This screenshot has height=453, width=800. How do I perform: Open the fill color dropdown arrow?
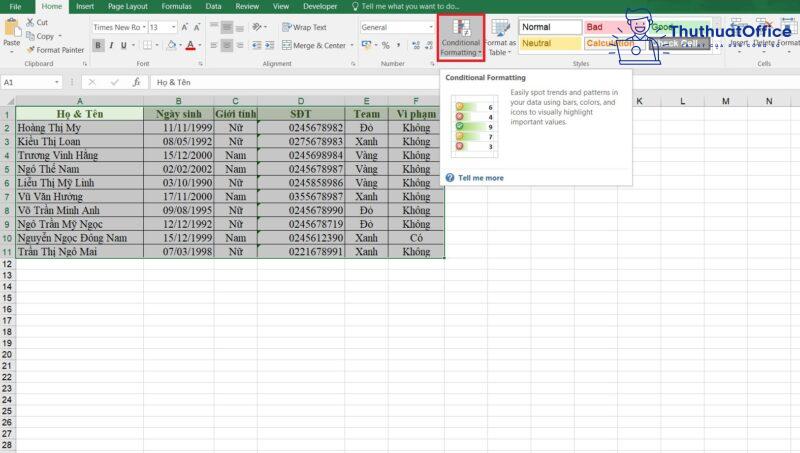[180, 45]
